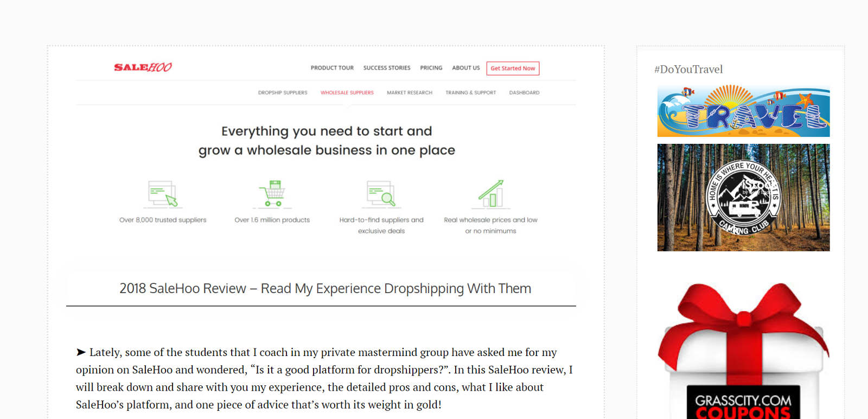Click the trusted suppliers monitor icon
868x419 pixels.
[x=163, y=194]
